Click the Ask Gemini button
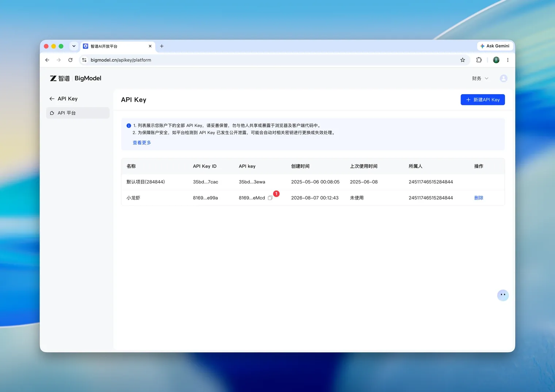Viewport: 555px width, 392px height. (x=495, y=46)
